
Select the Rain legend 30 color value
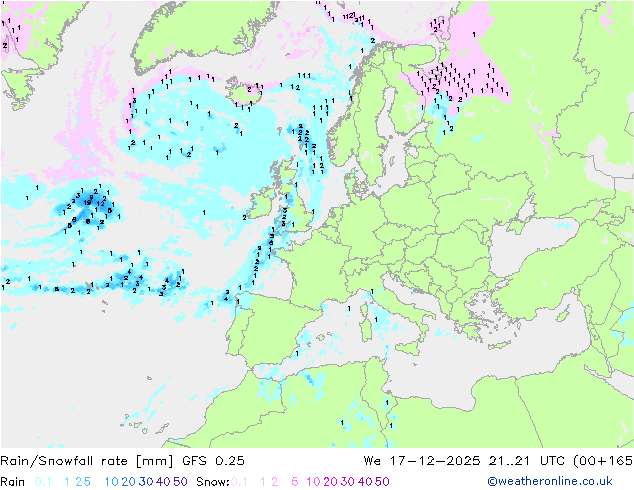click(146, 482)
